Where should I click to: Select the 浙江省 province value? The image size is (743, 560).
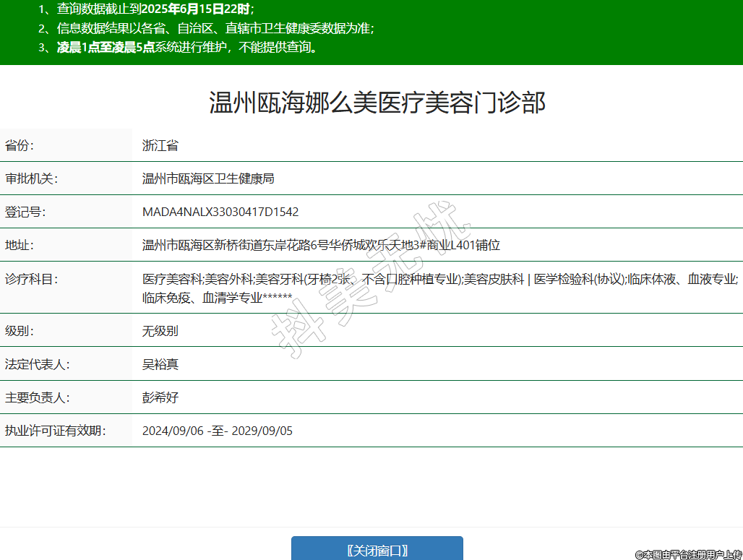(x=160, y=145)
